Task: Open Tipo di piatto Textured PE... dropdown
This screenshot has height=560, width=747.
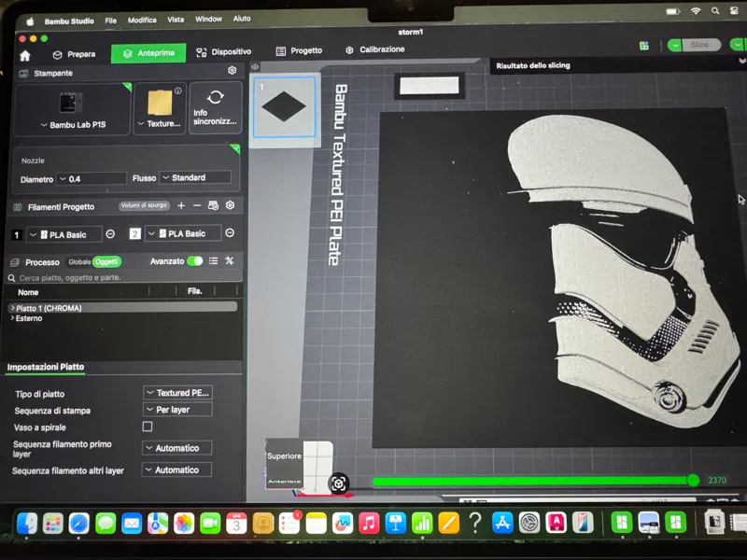Action: point(177,393)
